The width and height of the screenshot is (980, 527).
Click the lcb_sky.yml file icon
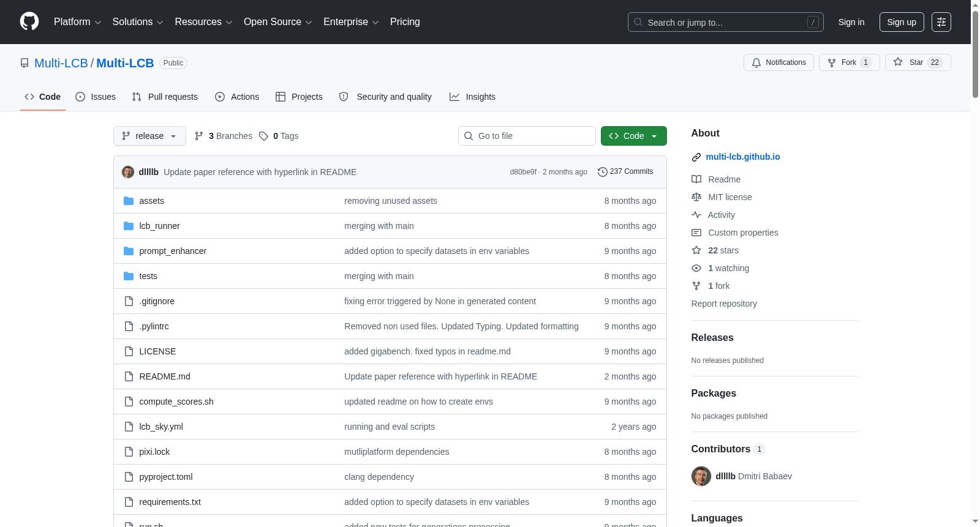(x=129, y=427)
